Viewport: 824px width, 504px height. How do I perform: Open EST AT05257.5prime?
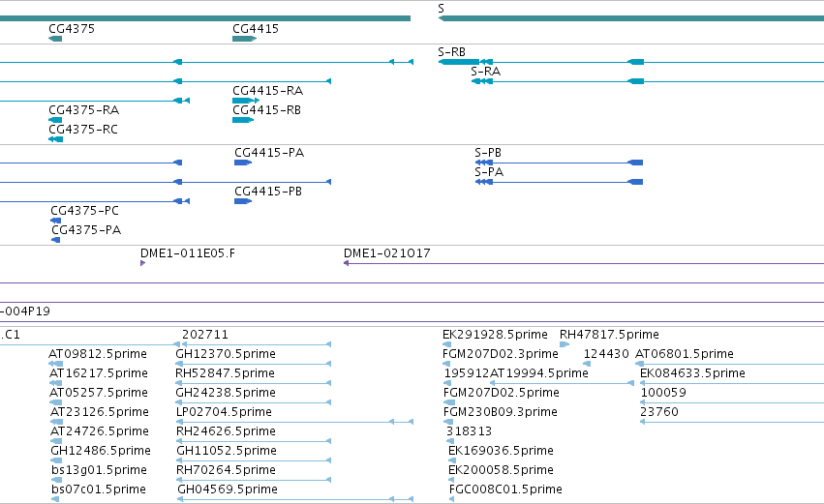98,393
